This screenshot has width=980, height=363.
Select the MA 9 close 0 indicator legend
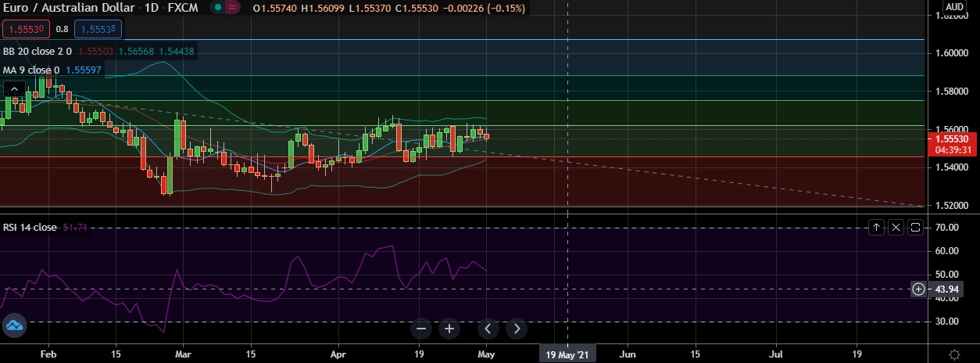pos(31,70)
